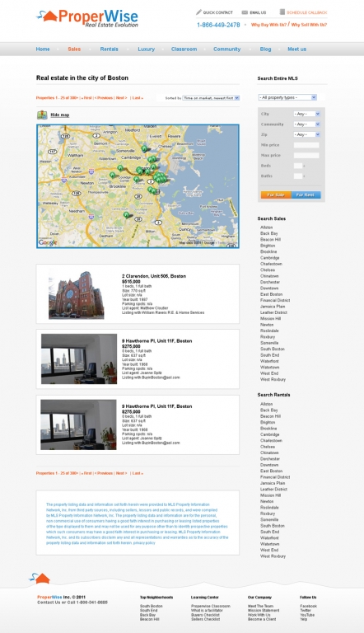Click Back Bay under Search Sales
The width and height of the screenshot is (364, 633).
pyautogui.click(x=269, y=233)
